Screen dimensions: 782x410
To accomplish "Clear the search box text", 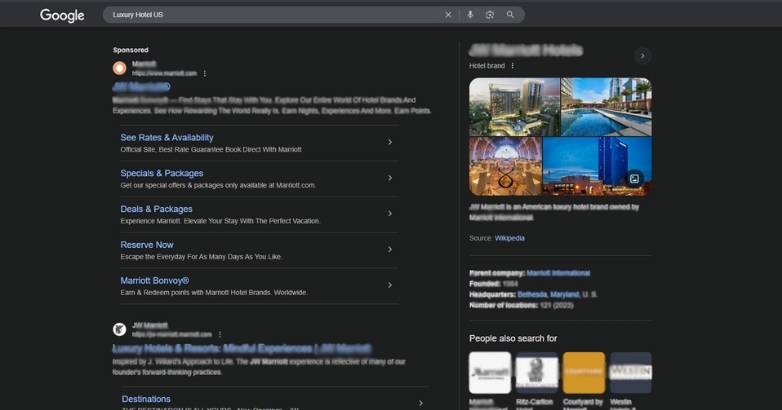I will (448, 15).
